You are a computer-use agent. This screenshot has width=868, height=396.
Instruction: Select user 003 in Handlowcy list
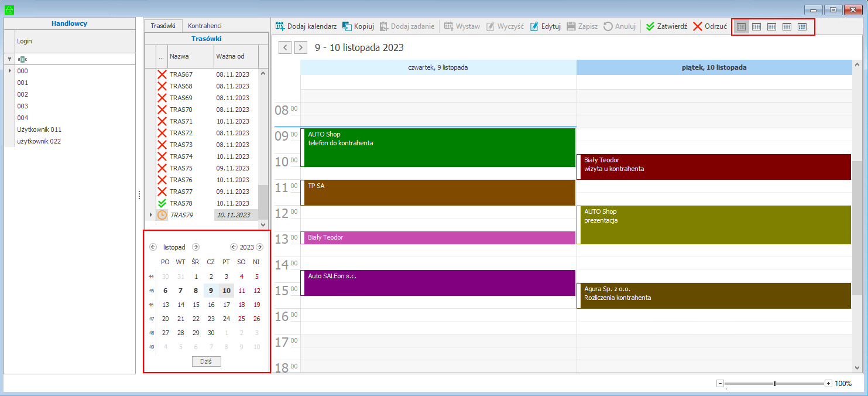point(23,106)
